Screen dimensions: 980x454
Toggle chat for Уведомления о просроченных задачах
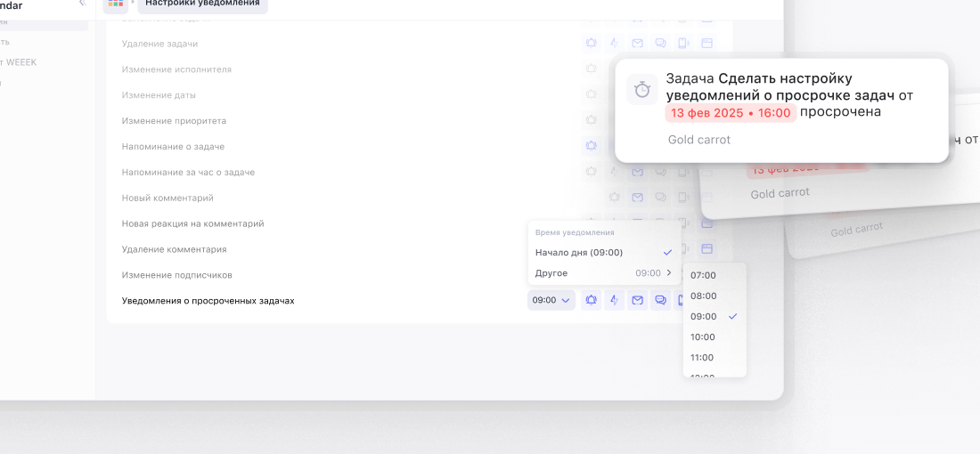pyautogui.click(x=660, y=300)
